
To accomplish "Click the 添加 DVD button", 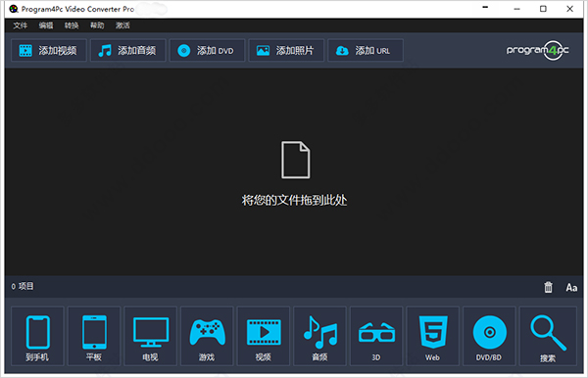I will tap(207, 50).
